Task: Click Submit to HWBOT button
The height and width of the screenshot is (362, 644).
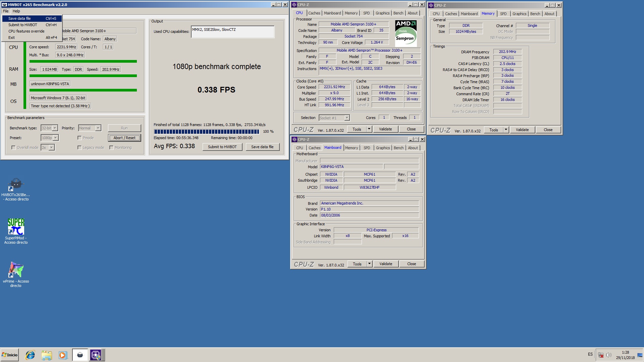Action: (x=222, y=147)
